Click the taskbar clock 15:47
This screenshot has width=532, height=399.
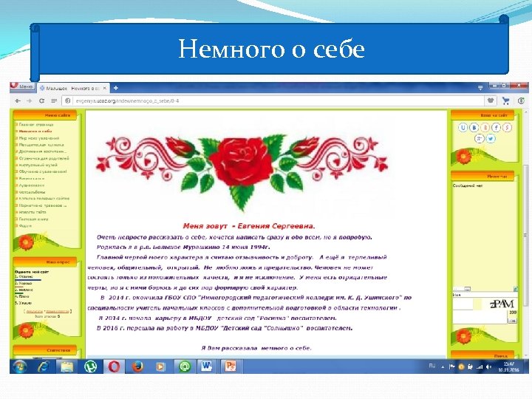point(508,366)
